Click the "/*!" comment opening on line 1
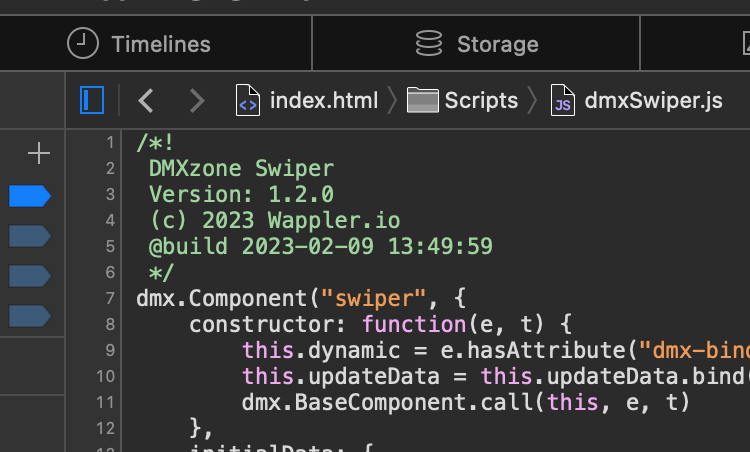750x452 pixels. click(x=155, y=143)
